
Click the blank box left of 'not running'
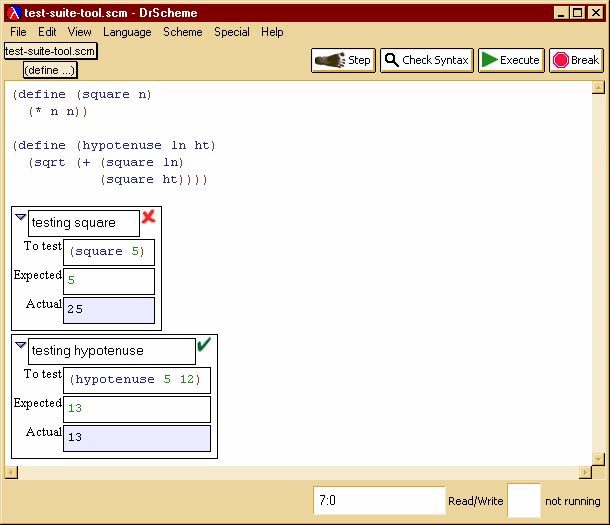click(524, 500)
